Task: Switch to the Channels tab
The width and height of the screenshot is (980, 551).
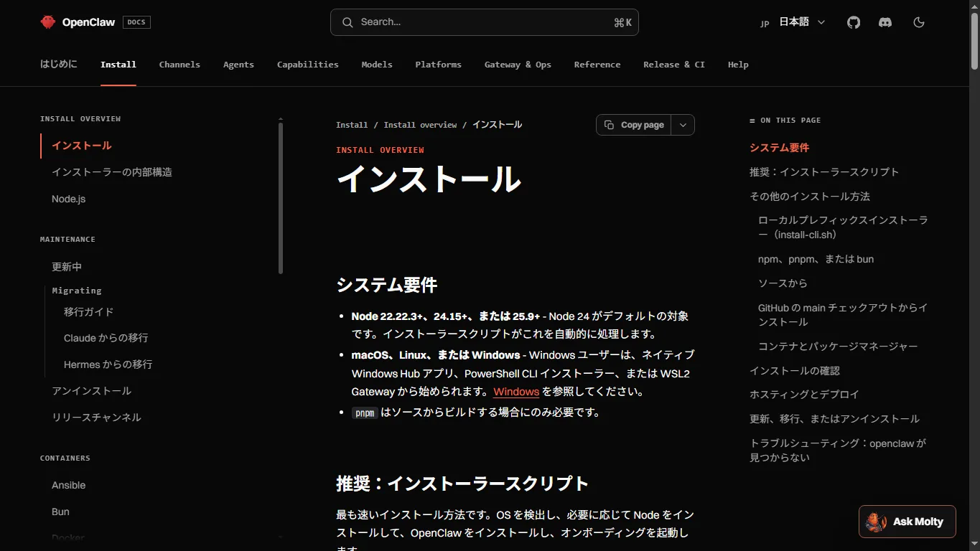Action: pos(179,65)
